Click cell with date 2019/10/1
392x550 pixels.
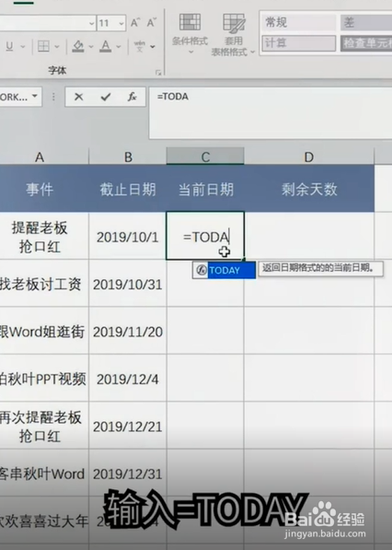point(128,237)
